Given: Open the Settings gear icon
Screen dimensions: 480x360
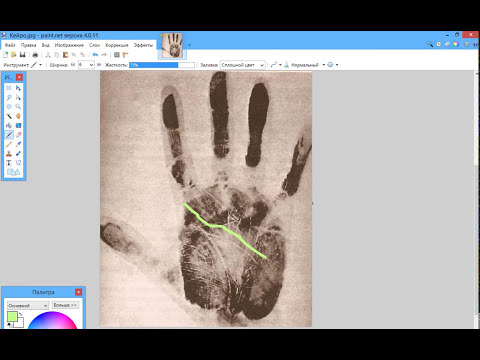Looking at the screenshot, I should tap(466, 44).
